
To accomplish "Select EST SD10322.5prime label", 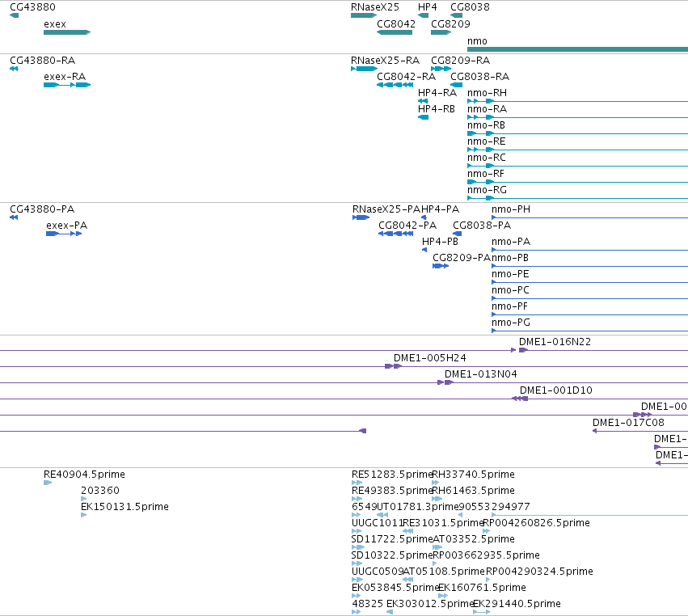I will click(x=392, y=555).
